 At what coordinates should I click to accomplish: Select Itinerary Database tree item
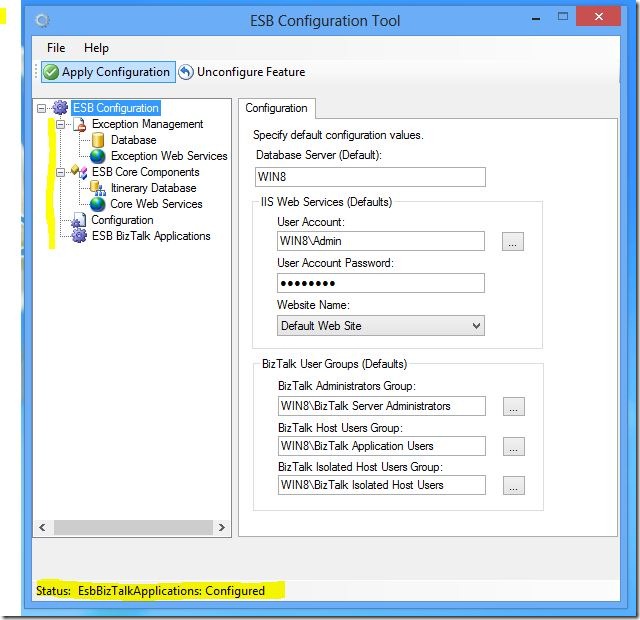coord(153,188)
